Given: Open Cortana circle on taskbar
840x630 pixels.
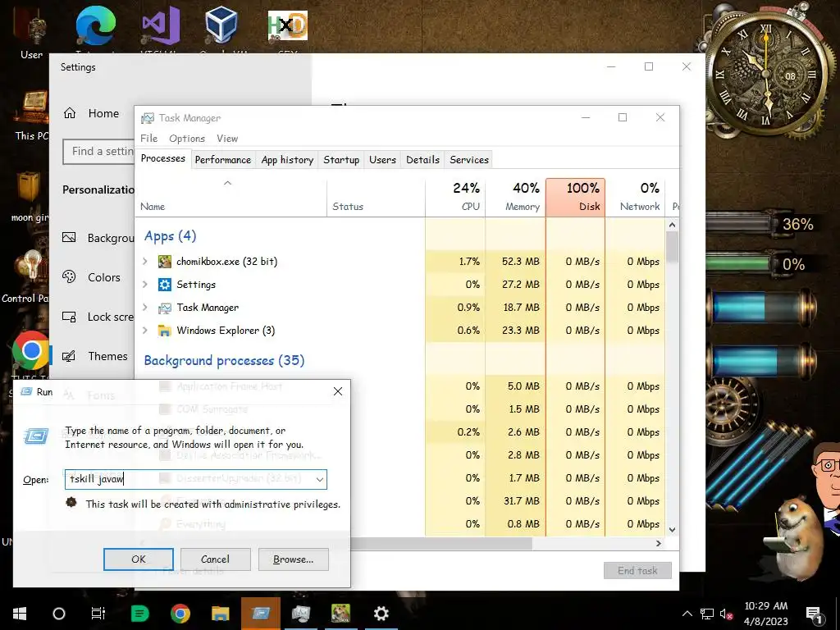Looking at the screenshot, I should [59, 614].
